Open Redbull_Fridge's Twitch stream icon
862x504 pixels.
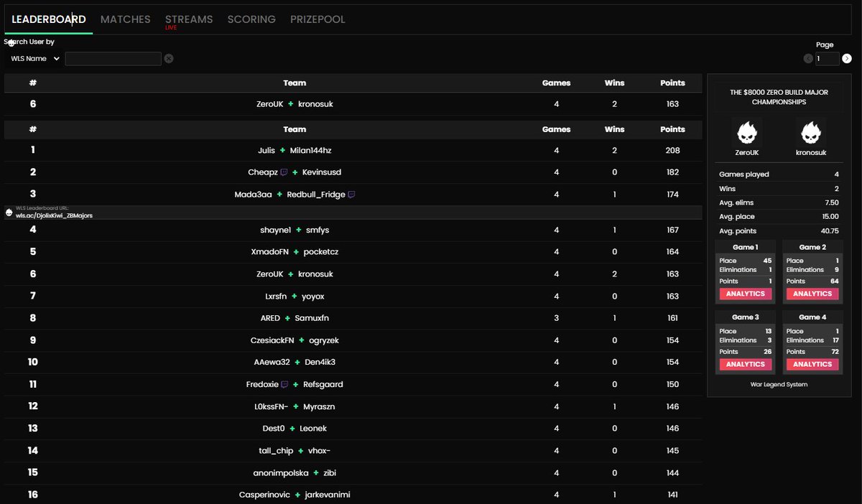351,195
